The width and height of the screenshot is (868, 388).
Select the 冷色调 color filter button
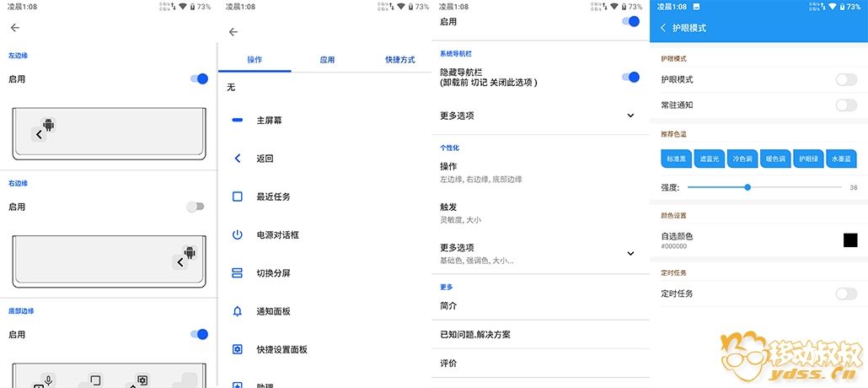pos(742,159)
